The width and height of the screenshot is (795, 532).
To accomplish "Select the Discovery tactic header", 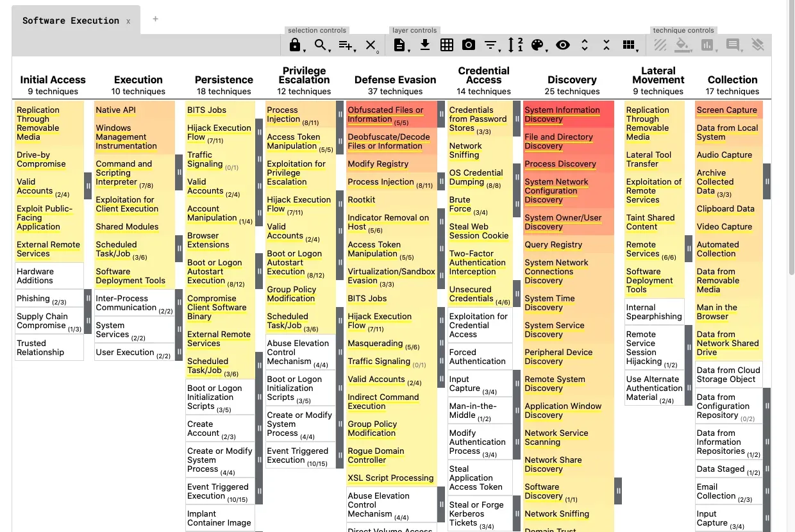I will click(573, 79).
